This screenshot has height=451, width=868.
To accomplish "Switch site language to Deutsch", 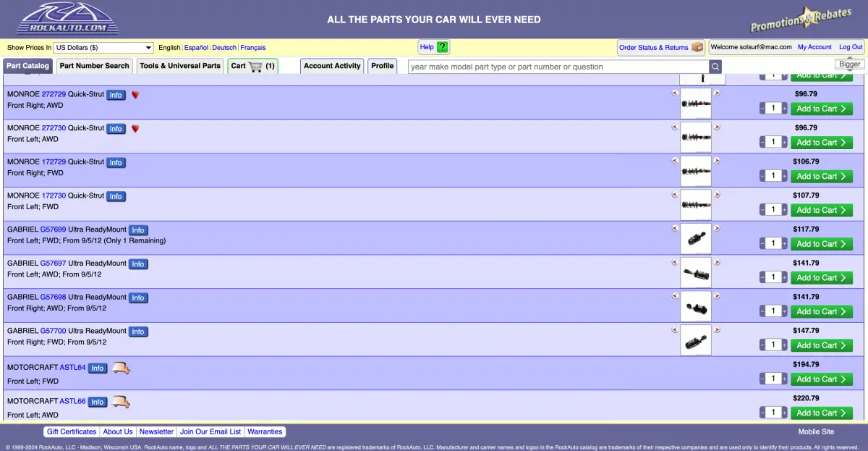I will [224, 48].
